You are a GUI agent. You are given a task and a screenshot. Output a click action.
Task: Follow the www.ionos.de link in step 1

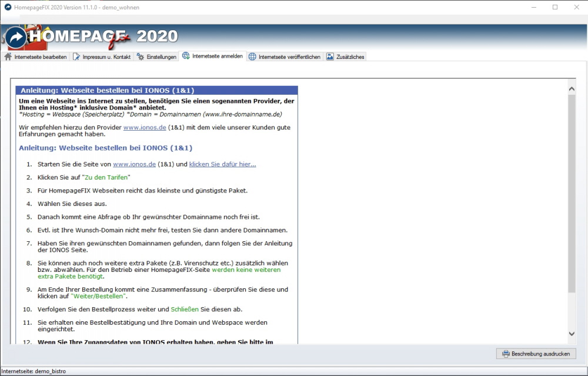tap(134, 164)
